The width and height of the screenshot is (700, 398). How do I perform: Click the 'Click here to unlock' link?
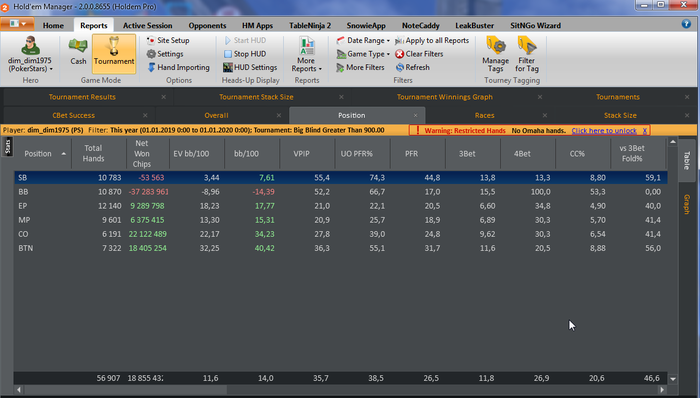(x=604, y=130)
